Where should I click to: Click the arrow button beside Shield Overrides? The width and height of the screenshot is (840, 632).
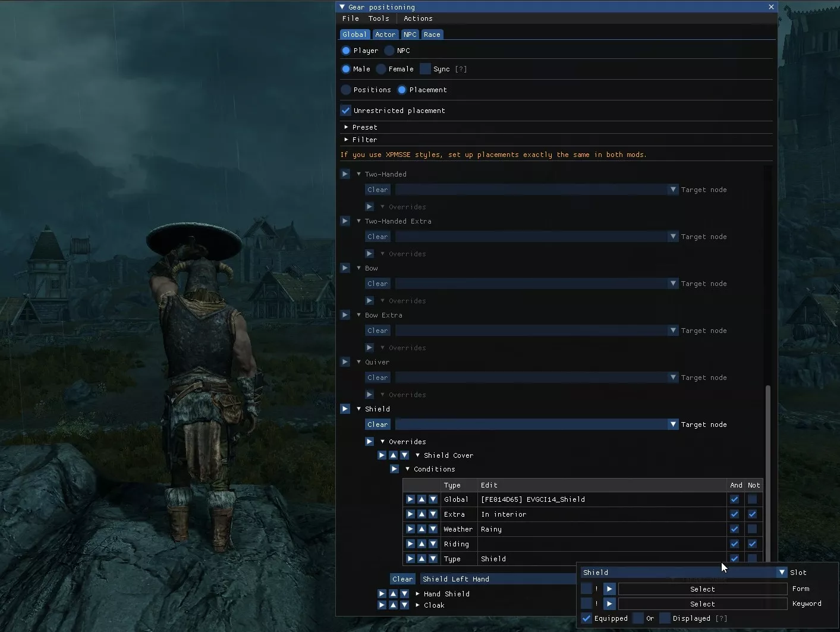pyautogui.click(x=369, y=442)
